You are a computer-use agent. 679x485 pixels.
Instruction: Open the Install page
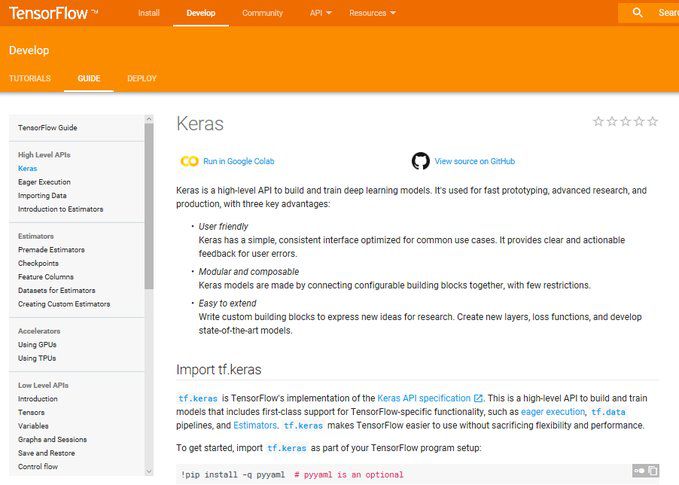149,13
